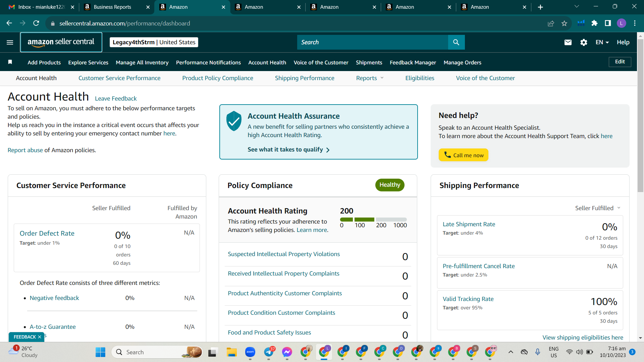Open the Valid Tracking Rate link
The width and height of the screenshot is (644, 362).
click(x=468, y=299)
